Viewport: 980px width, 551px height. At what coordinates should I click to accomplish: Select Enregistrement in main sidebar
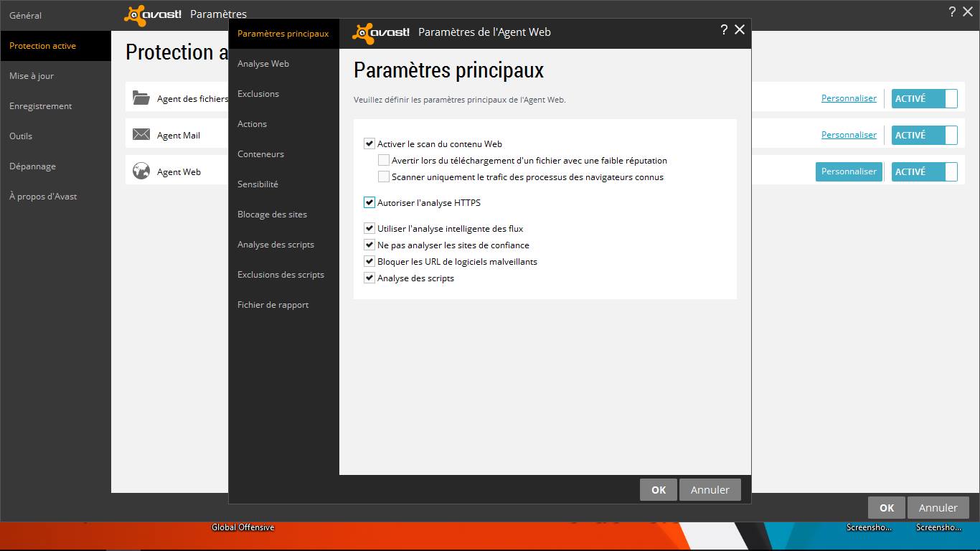coord(56,106)
